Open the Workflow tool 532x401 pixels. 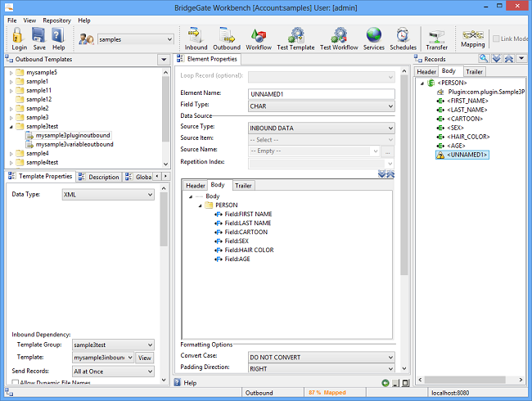click(x=259, y=38)
